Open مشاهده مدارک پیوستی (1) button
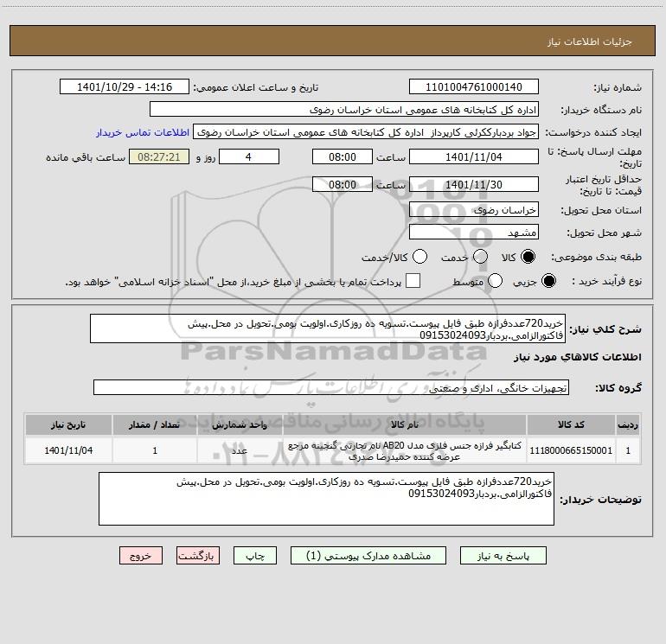 (x=368, y=556)
